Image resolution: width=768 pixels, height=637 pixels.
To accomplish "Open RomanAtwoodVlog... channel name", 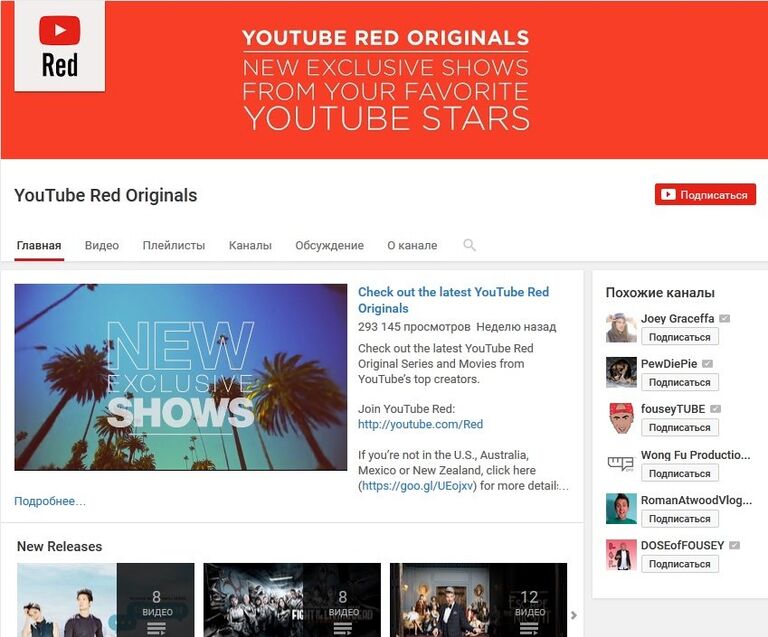I will coord(696,500).
